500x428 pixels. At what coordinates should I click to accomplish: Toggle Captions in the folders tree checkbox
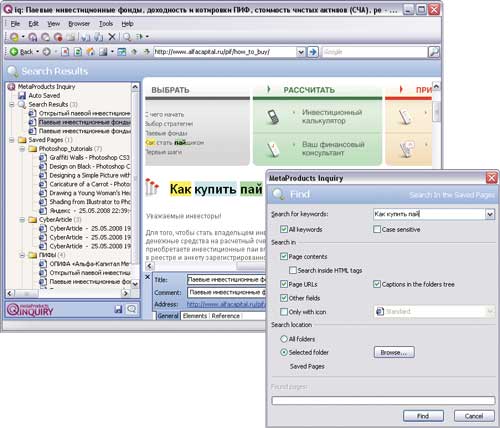(377, 284)
